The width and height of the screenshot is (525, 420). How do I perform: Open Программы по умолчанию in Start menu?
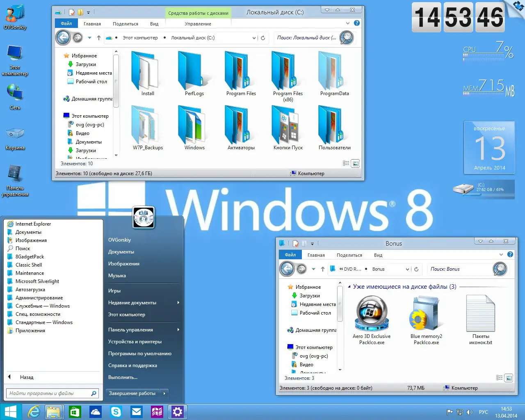click(140, 354)
